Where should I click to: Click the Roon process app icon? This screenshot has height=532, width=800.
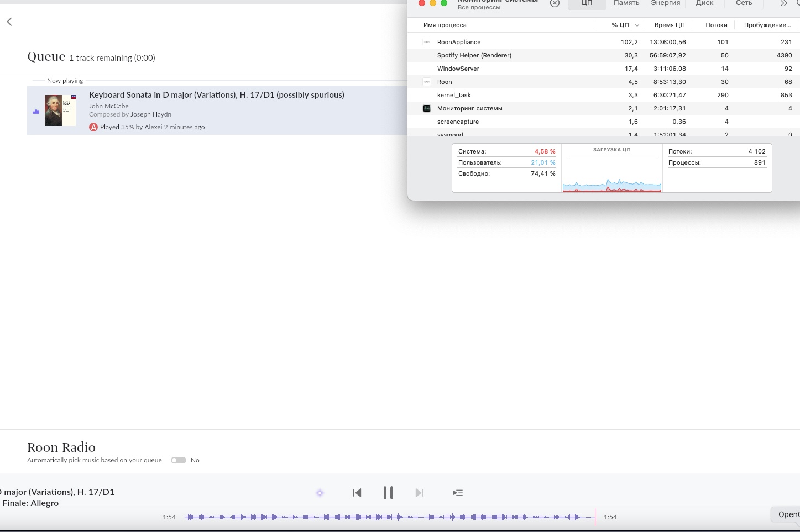pos(427,82)
